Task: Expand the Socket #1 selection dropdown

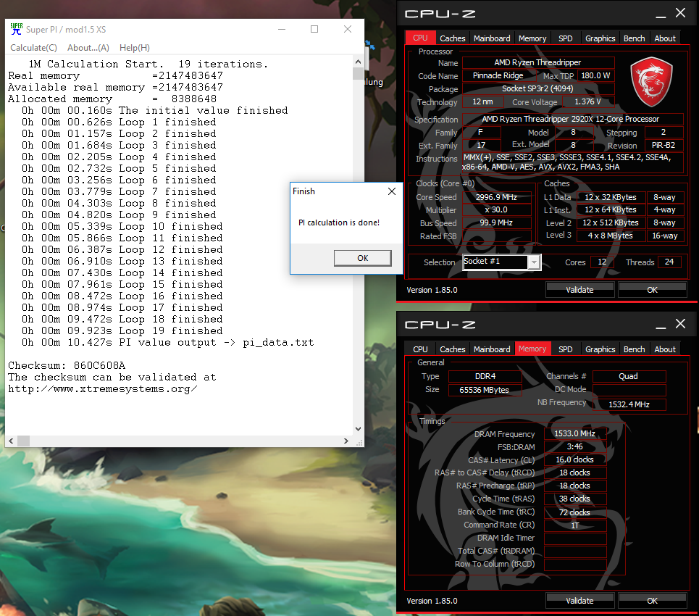Action: point(534,262)
